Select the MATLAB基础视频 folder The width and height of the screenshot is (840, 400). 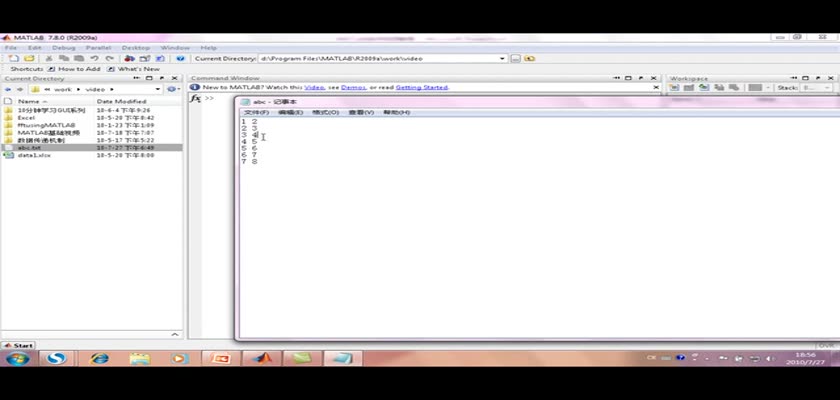pyautogui.click(x=48, y=133)
